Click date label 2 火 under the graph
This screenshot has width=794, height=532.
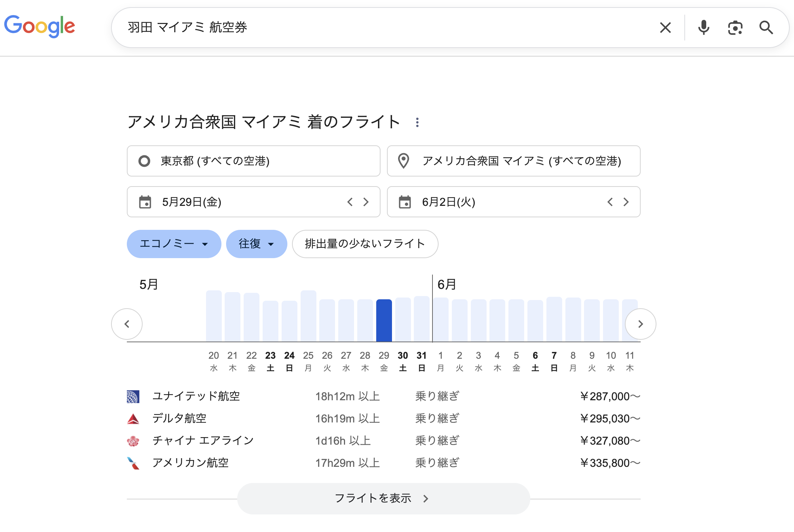click(x=459, y=361)
